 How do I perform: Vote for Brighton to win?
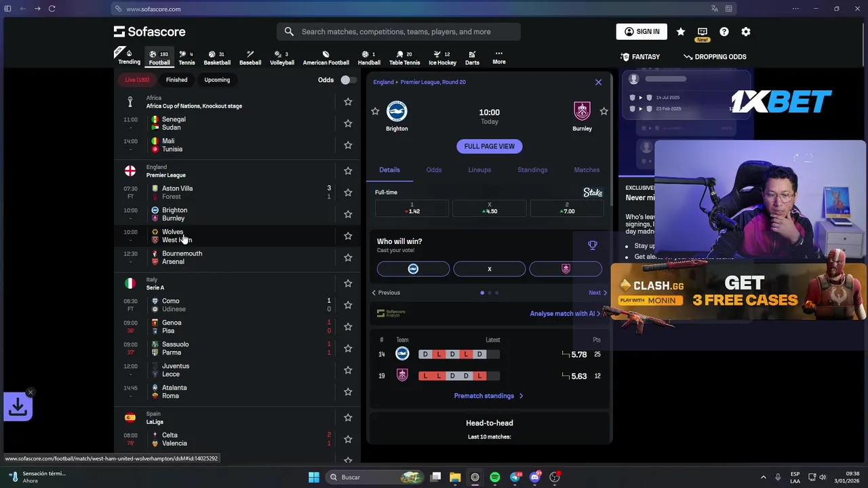tap(413, 269)
